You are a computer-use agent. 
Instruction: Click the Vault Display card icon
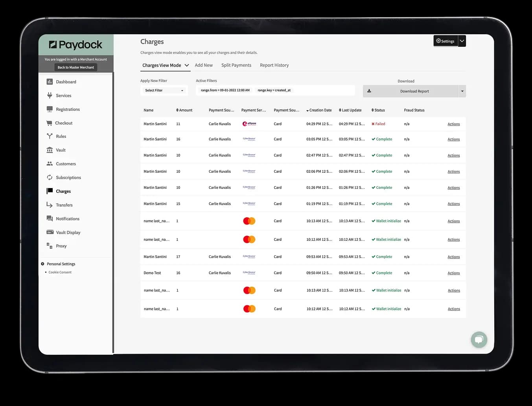point(50,232)
